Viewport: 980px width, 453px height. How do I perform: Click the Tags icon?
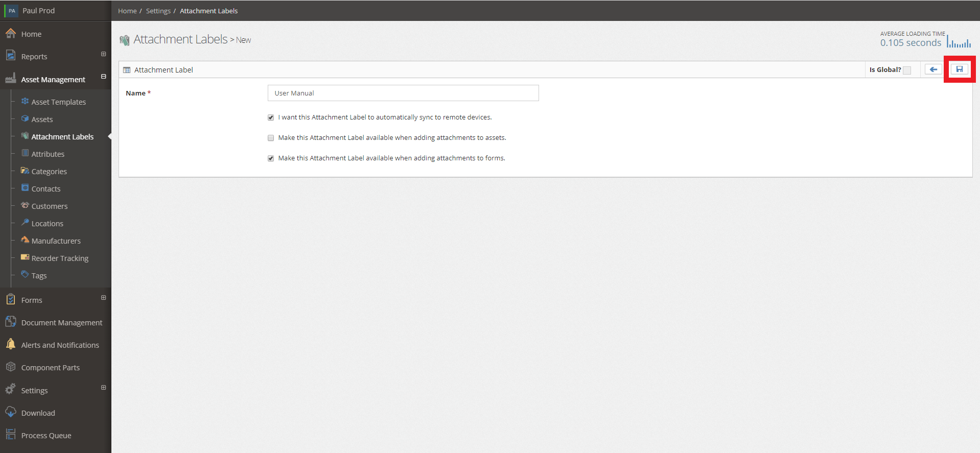click(25, 275)
